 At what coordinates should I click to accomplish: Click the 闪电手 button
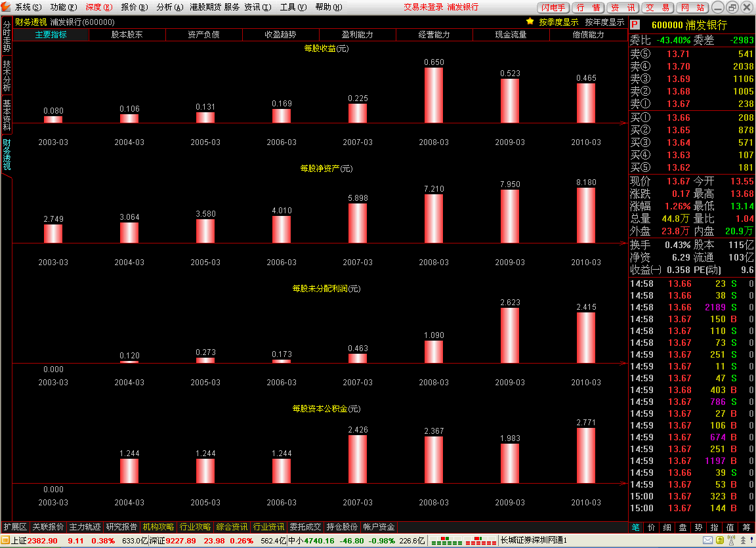click(x=553, y=7)
